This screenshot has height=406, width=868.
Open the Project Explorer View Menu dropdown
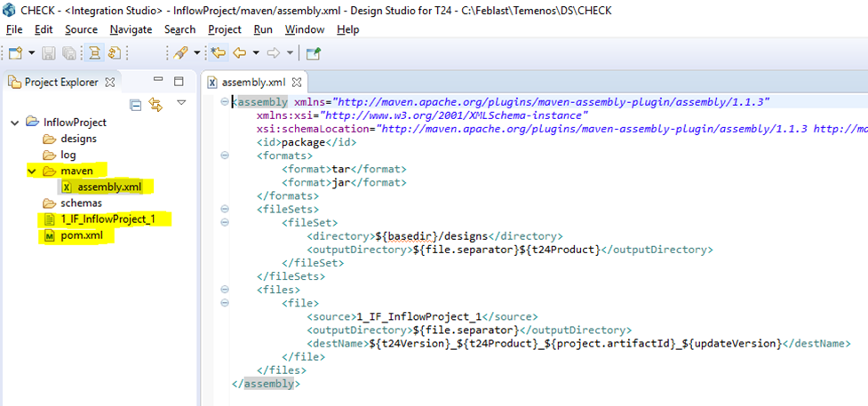[181, 104]
